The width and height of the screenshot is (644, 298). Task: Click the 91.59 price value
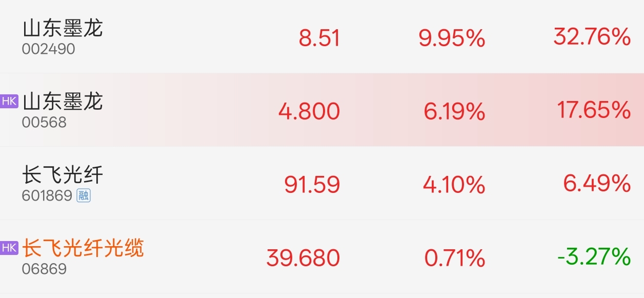pyautogui.click(x=312, y=185)
